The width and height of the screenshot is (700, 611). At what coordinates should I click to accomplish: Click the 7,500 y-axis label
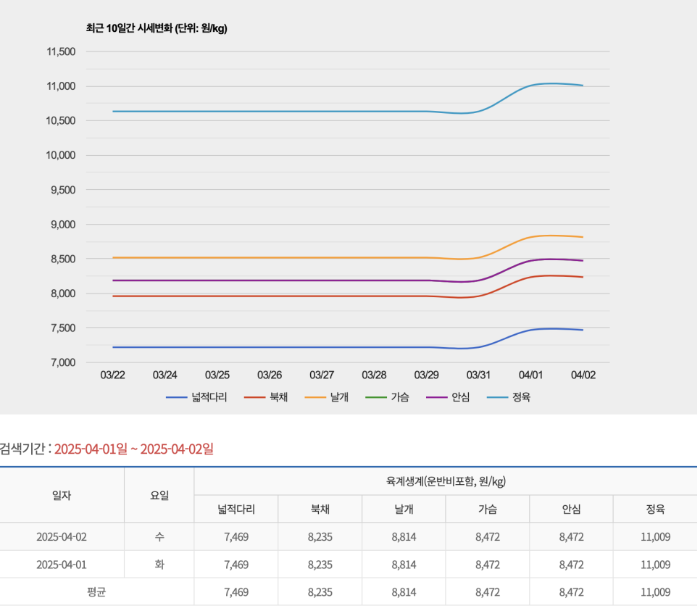(x=63, y=328)
